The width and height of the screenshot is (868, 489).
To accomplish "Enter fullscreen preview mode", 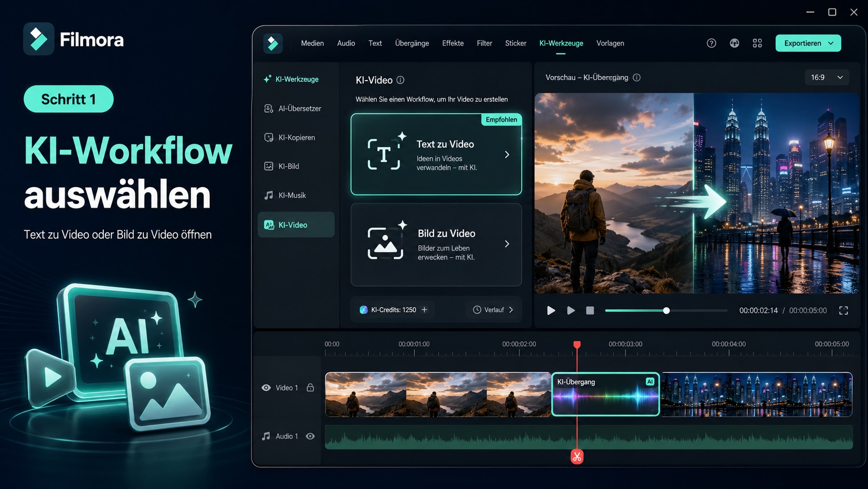I will click(844, 310).
